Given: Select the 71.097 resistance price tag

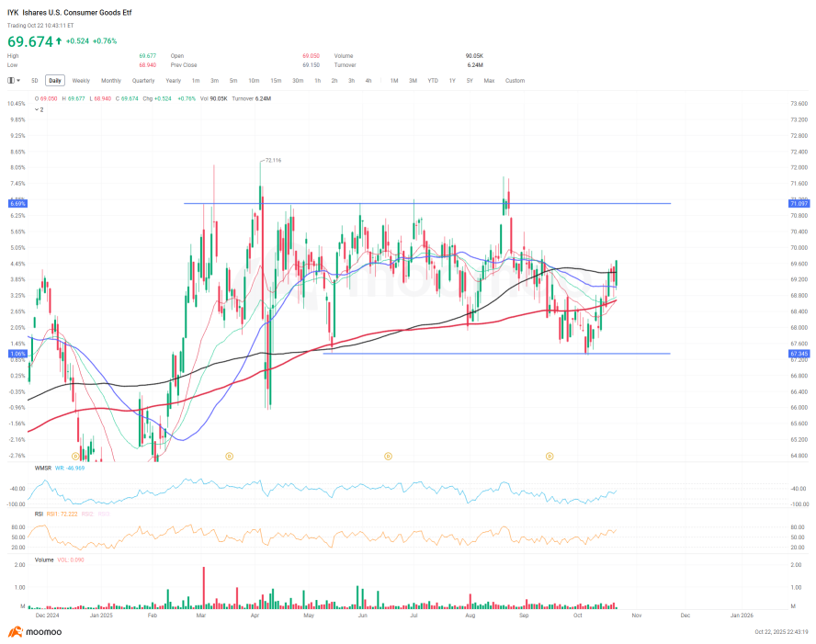Looking at the screenshot, I should tap(798, 203).
